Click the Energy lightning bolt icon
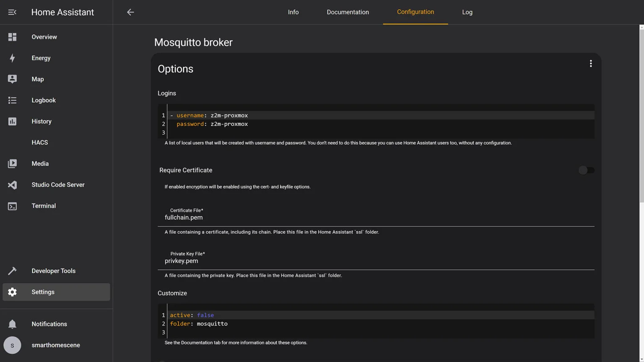The width and height of the screenshot is (644, 362). (x=12, y=58)
